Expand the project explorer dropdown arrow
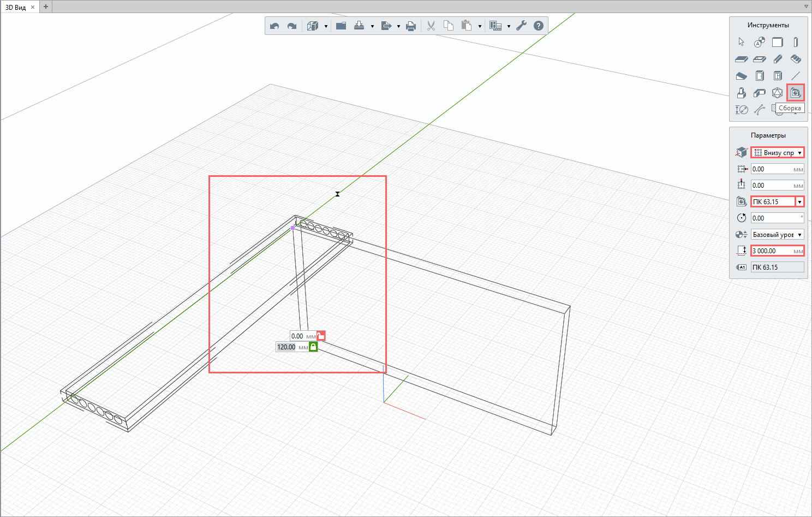 509,26
